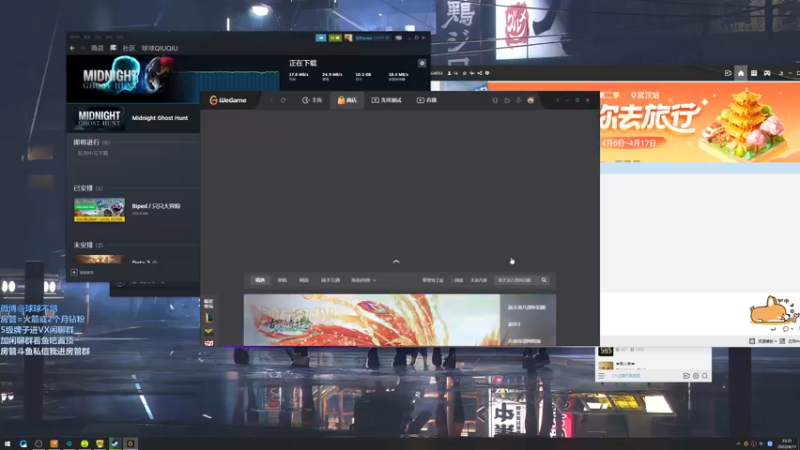Click the add game plus icon in Steam
This screenshot has width=800, height=450.
point(74,272)
